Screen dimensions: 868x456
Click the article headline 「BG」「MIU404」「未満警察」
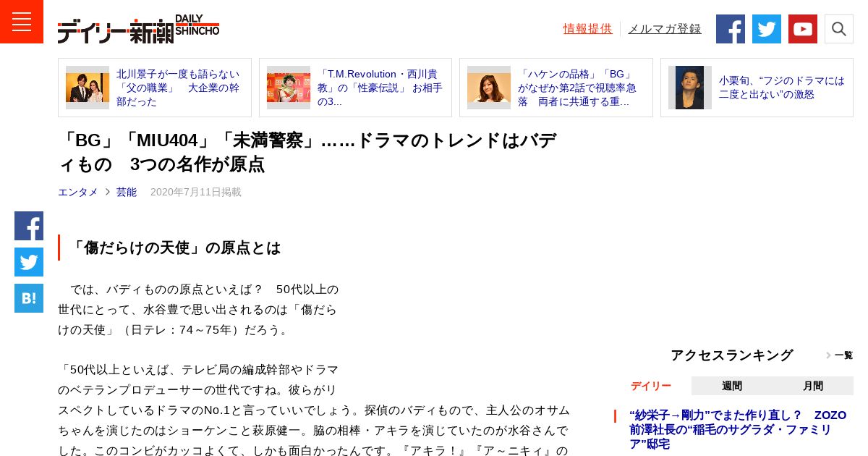[307, 152]
